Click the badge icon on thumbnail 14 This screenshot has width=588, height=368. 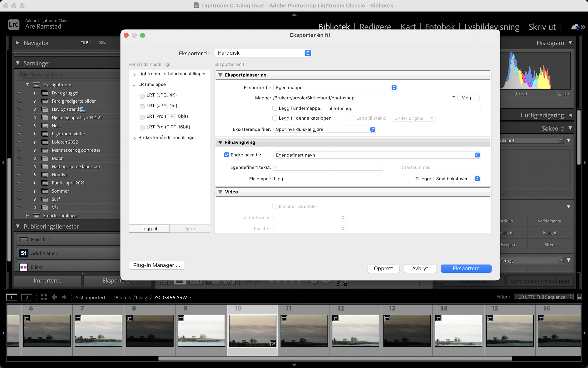click(x=438, y=318)
